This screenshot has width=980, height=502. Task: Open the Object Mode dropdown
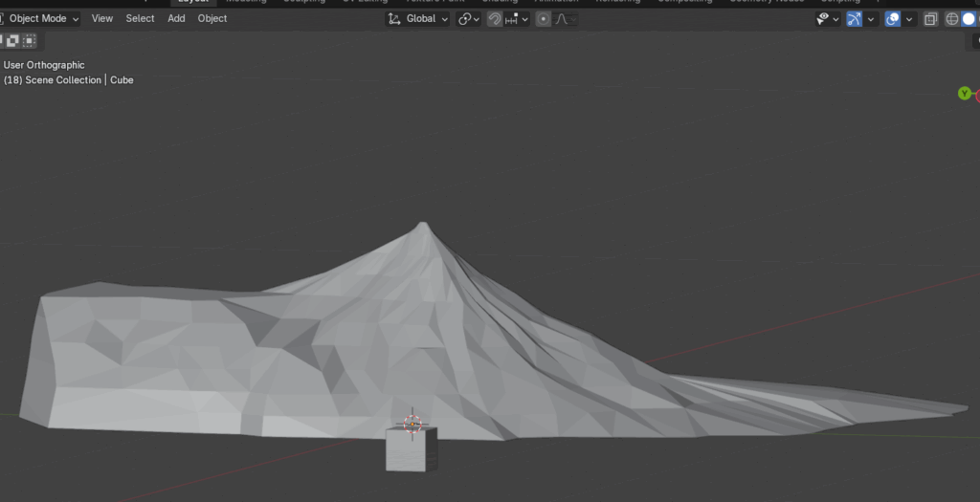(x=42, y=18)
